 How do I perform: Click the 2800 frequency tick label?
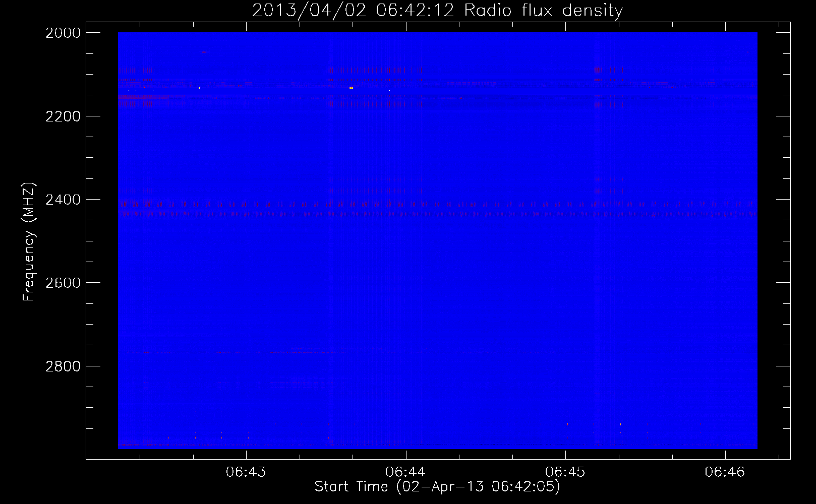pos(63,366)
